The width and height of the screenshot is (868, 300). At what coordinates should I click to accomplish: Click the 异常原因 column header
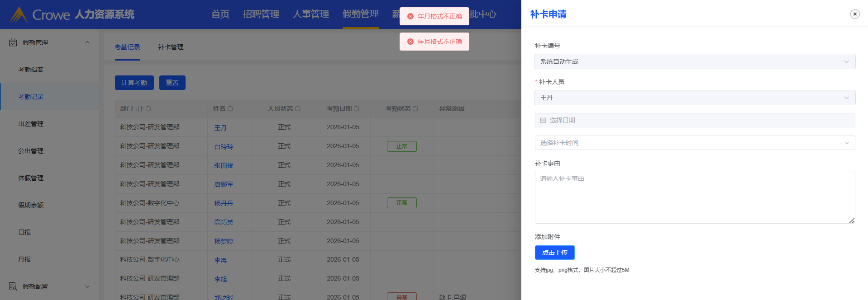tap(452, 108)
